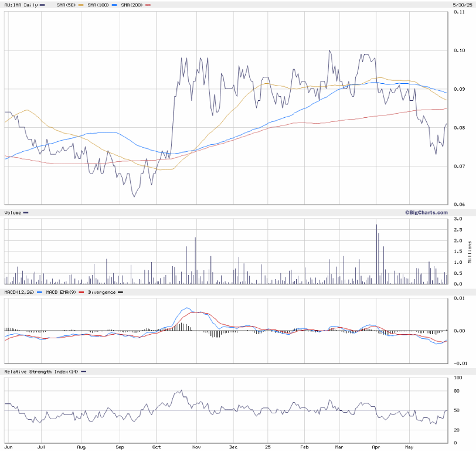476x452 pixels.
Task: Click the Jun label on time axis
Action: click(x=9, y=446)
